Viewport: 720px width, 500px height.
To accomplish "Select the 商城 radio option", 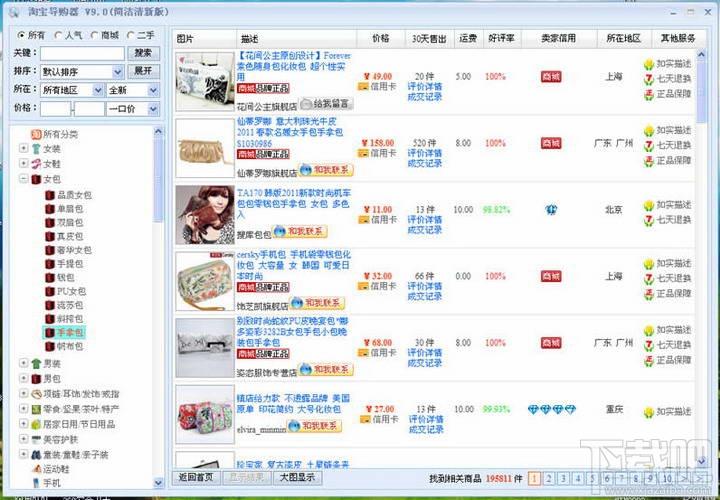I will click(94, 35).
